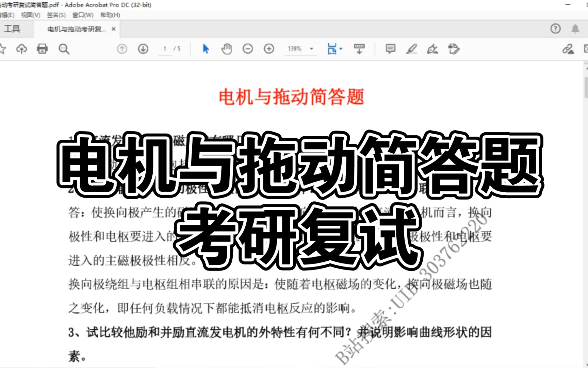Click the line 进入的主磁极极性相反
This screenshot has height=368, width=588.
click(133, 261)
